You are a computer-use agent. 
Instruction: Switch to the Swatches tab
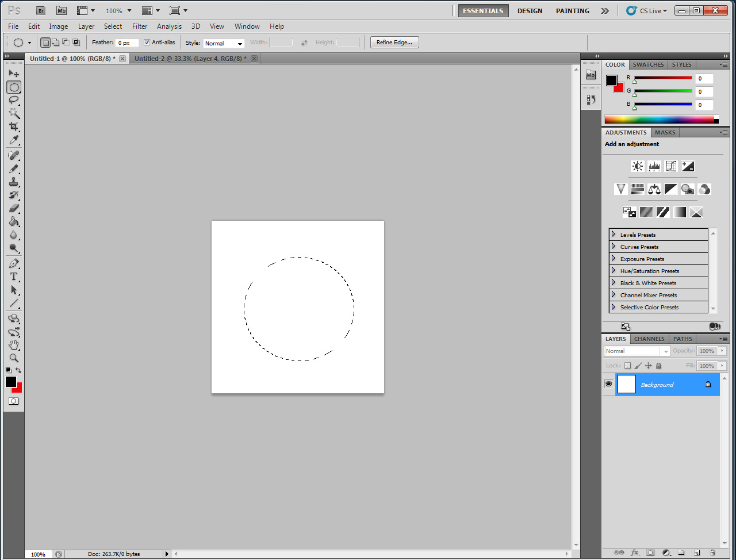[x=648, y=65]
